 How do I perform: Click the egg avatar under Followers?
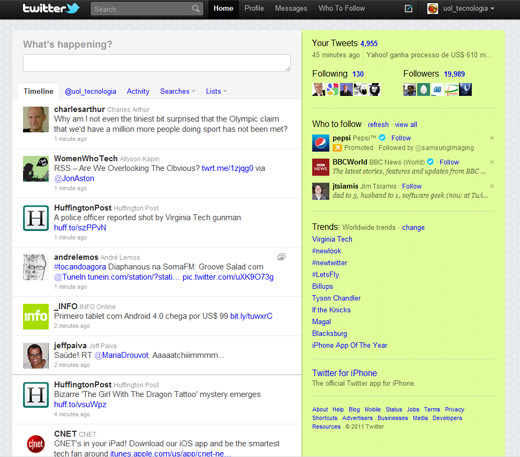tap(423, 89)
